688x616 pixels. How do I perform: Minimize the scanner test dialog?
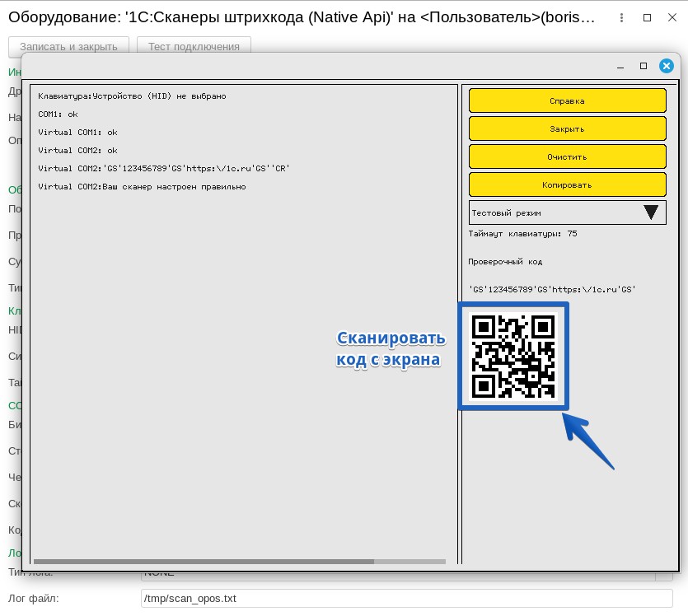tap(620, 66)
